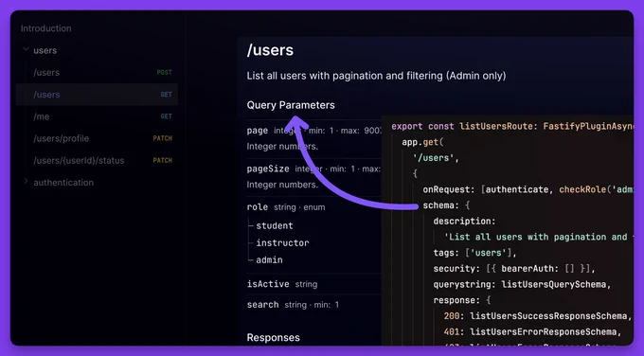Open the /me GET endpoint
The height and width of the screenshot is (356, 644).
coord(97,116)
